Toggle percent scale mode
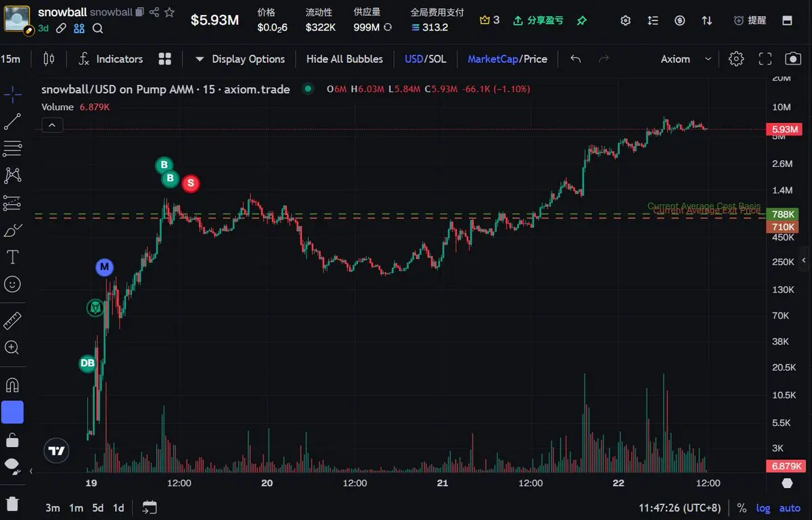Screen dimensions: 812x520 pyautogui.click(x=742, y=508)
